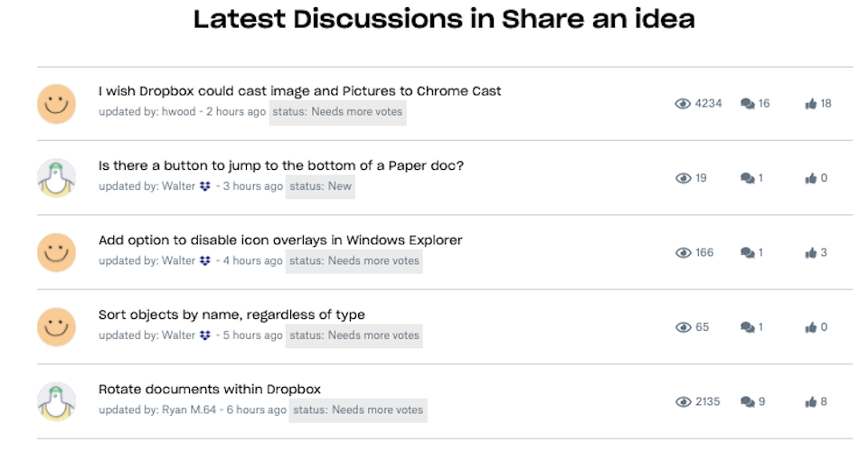
Task: Click views eye icon on Paper doc row
Action: click(683, 178)
